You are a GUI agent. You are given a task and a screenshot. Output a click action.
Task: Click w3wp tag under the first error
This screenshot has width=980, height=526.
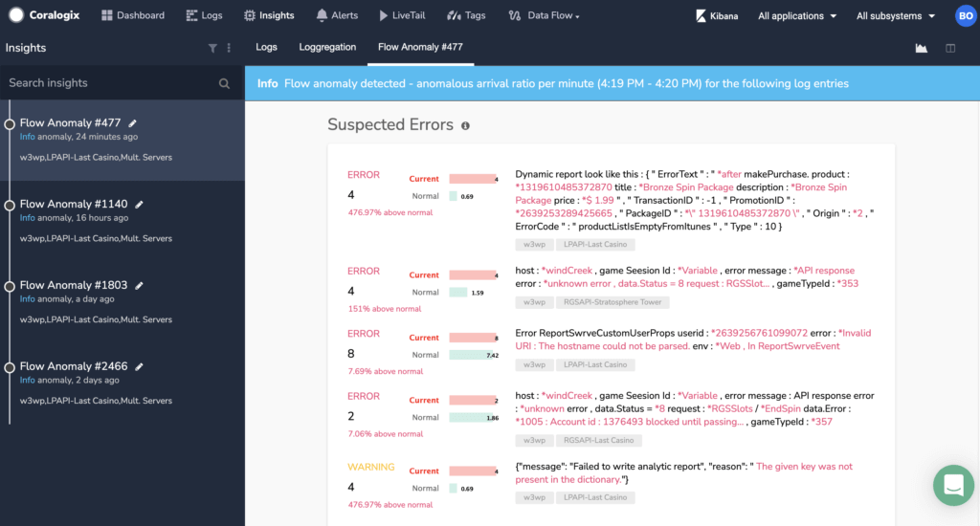click(534, 245)
